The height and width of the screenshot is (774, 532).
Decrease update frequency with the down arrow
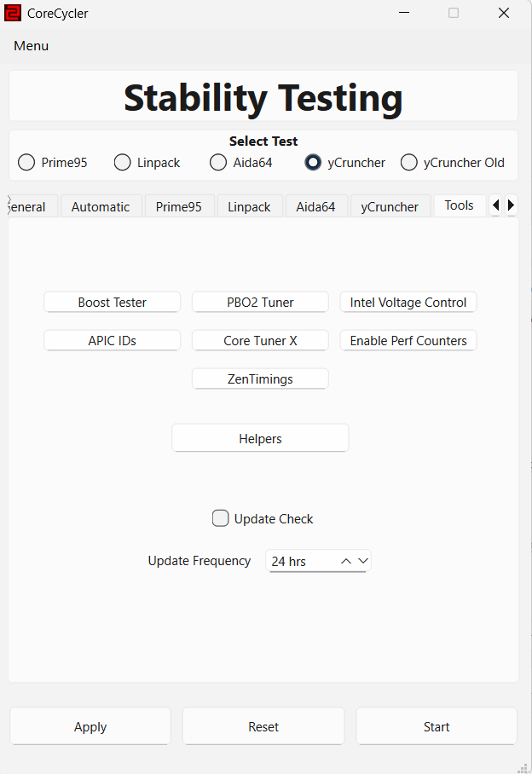click(x=363, y=561)
